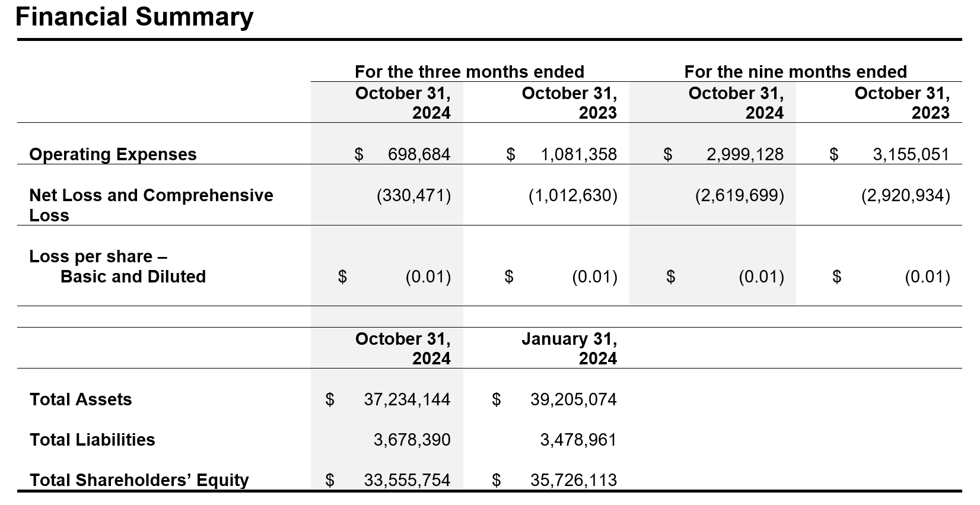Select the (2,920,934) net loss figure
Viewport: 980px width, 505px height.
click(x=905, y=195)
